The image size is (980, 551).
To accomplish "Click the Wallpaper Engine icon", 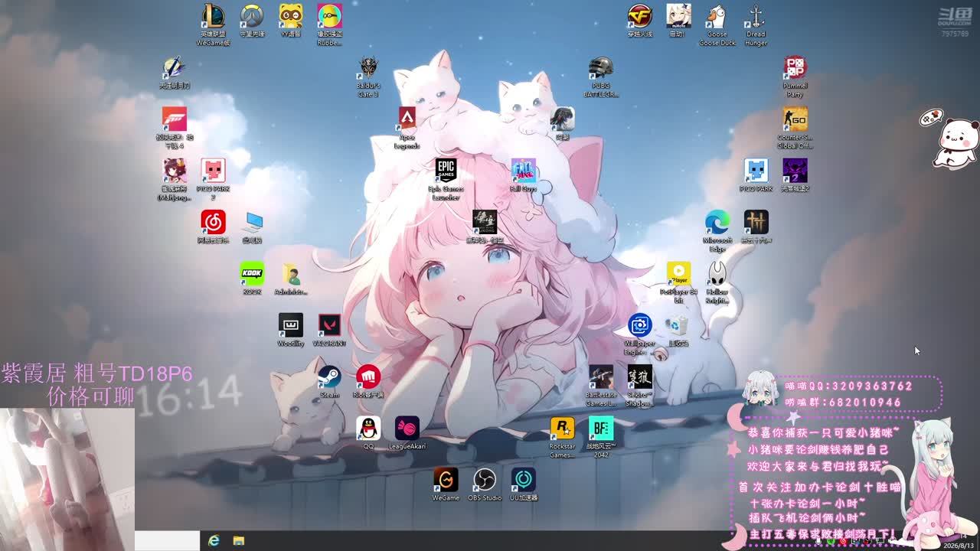I will click(640, 324).
